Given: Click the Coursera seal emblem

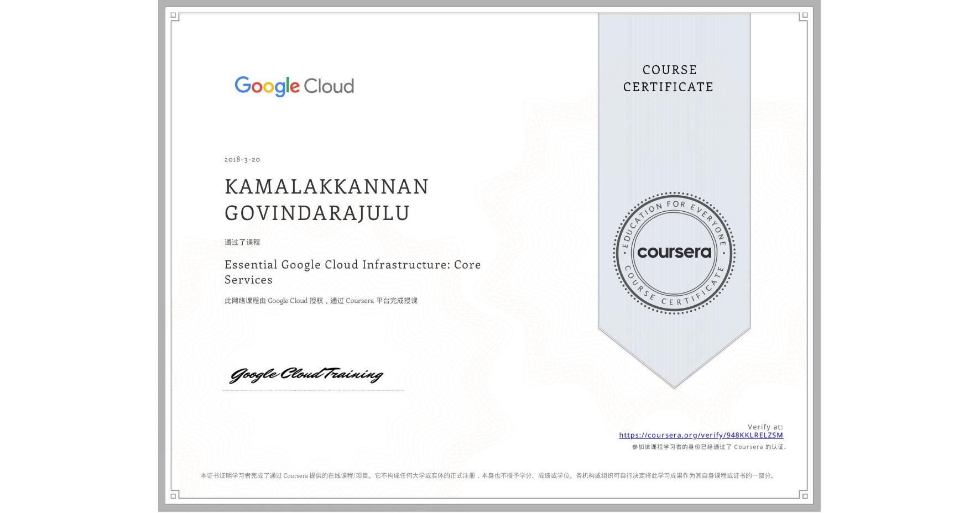Looking at the screenshot, I should 674,253.
